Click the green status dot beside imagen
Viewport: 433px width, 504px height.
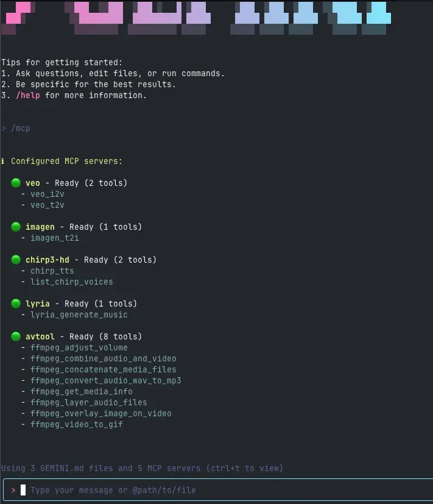click(16, 227)
